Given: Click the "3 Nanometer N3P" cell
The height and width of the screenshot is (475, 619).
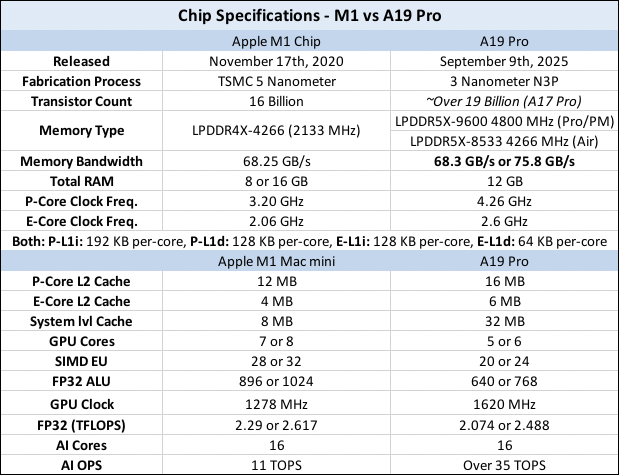Looking at the screenshot, I should pos(501,81).
